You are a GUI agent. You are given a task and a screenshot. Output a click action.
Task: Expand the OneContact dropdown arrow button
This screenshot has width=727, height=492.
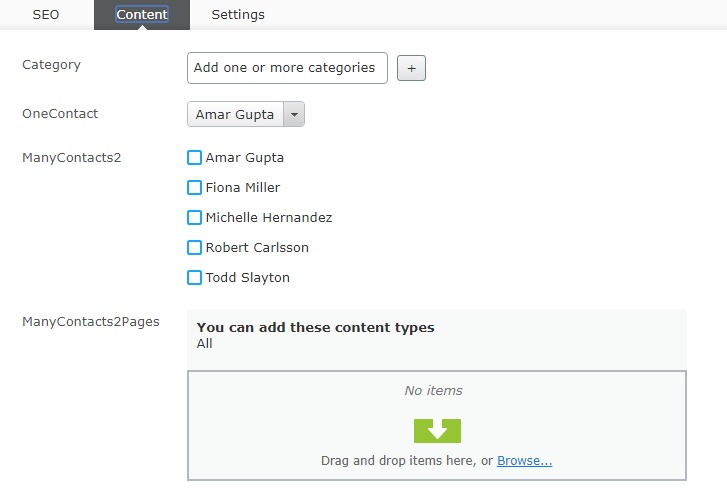click(x=294, y=115)
